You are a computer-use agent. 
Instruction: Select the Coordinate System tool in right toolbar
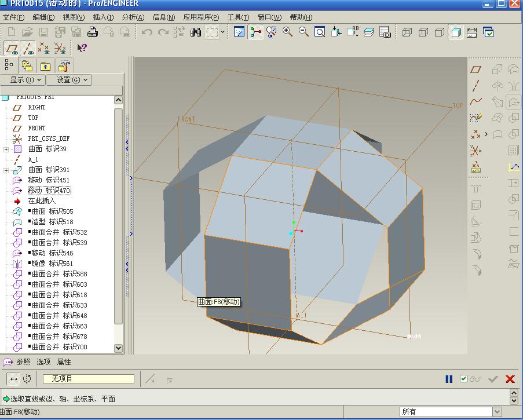pos(476,151)
